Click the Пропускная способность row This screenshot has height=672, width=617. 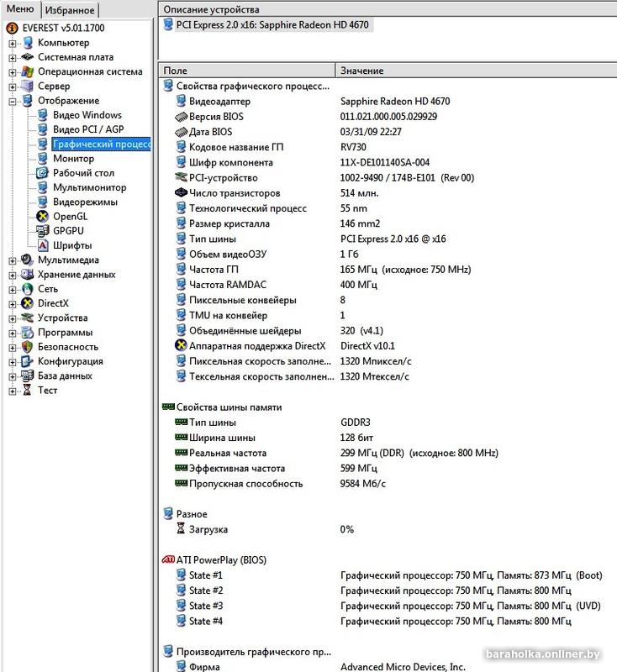coord(388,484)
